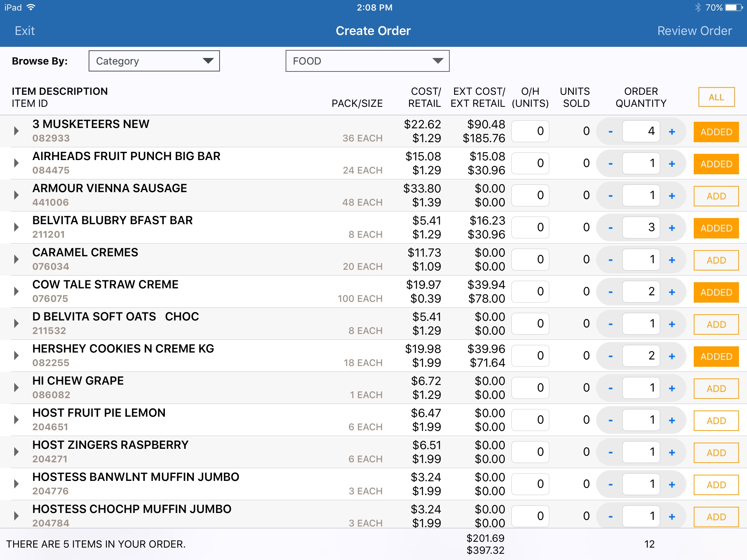Add HOST ZINGERS RASPBERRY to order
The width and height of the screenshot is (747, 560).
(716, 453)
